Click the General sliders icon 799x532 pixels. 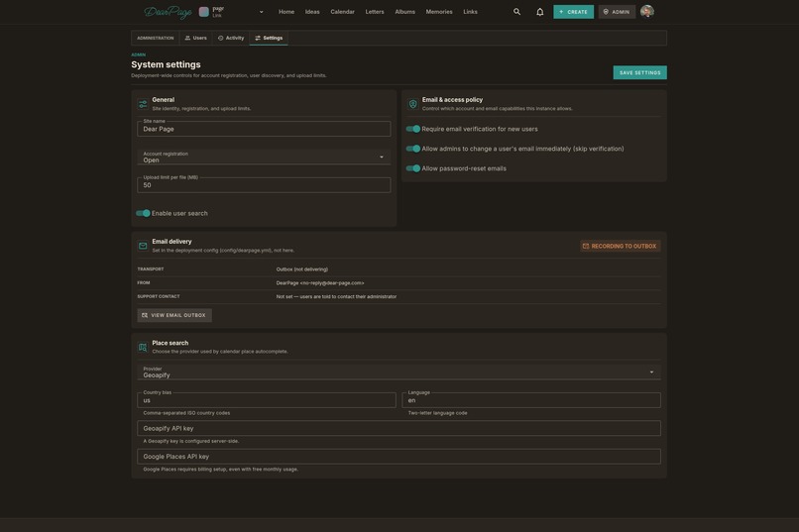143,104
